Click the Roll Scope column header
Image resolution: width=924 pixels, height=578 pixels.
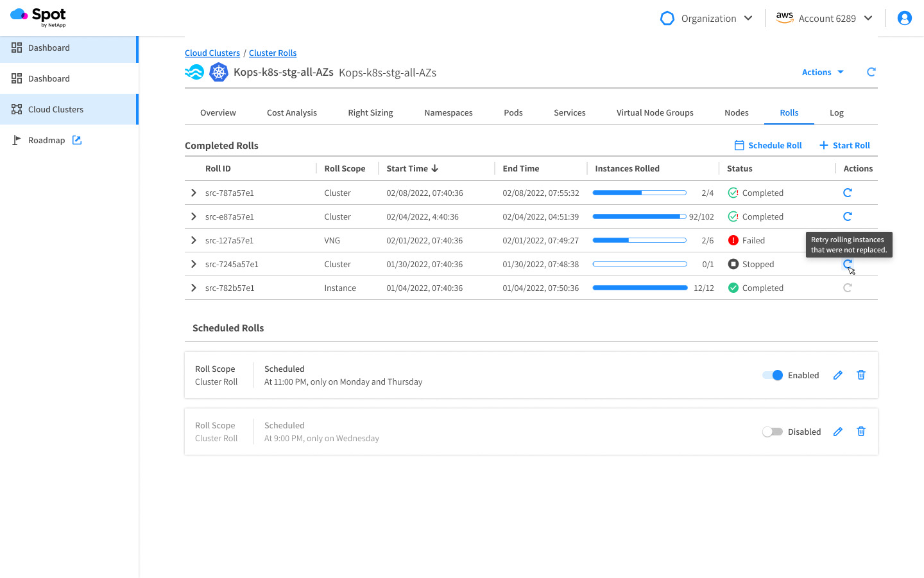(x=345, y=168)
